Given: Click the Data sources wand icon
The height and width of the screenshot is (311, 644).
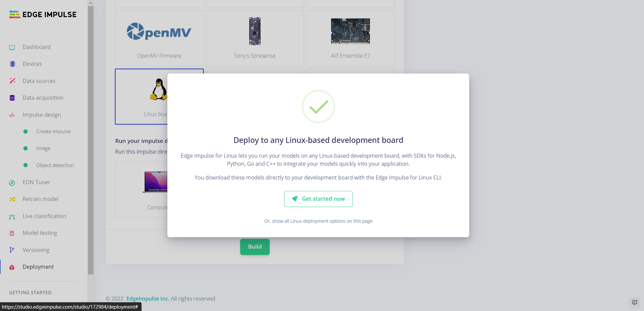Looking at the screenshot, I should tap(12, 81).
